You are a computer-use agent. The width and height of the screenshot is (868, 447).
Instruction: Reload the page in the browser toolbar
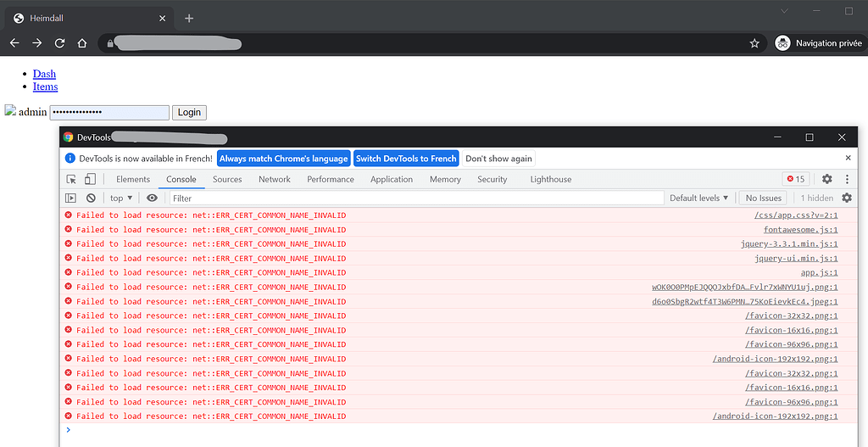[59, 43]
